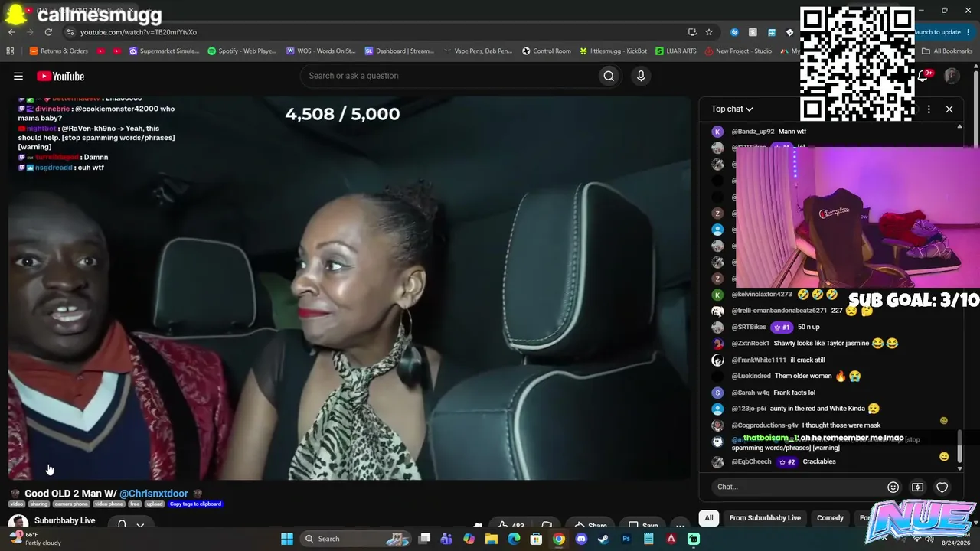The width and height of the screenshot is (980, 551).
Task: Open Returns & Orders bookmark
Action: [x=58, y=51]
